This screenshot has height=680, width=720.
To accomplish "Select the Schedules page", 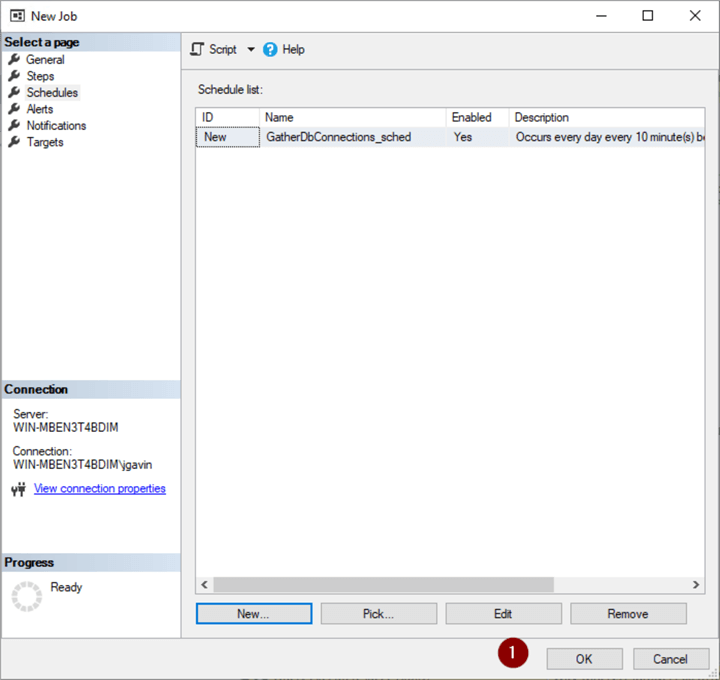I will [x=52, y=93].
